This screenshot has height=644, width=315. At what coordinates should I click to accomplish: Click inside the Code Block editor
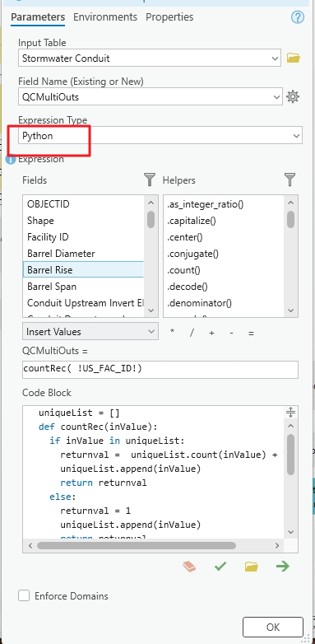154,473
